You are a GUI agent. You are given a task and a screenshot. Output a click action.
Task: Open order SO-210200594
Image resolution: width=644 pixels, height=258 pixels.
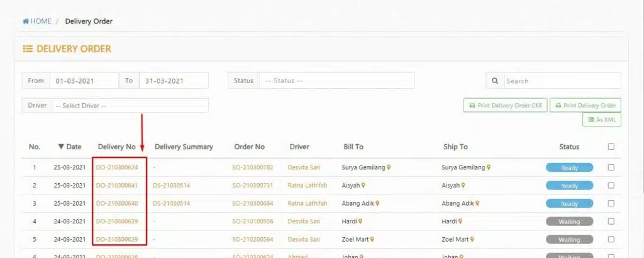click(253, 239)
